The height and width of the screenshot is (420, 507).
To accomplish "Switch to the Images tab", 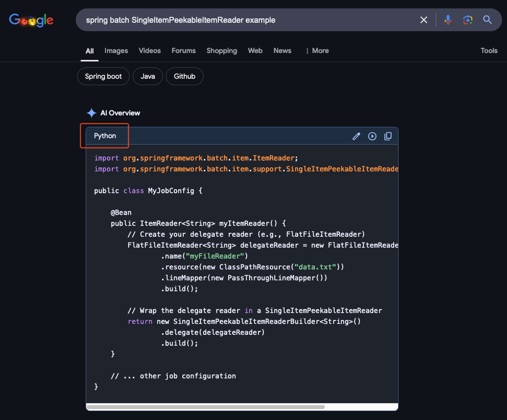I will (116, 51).
